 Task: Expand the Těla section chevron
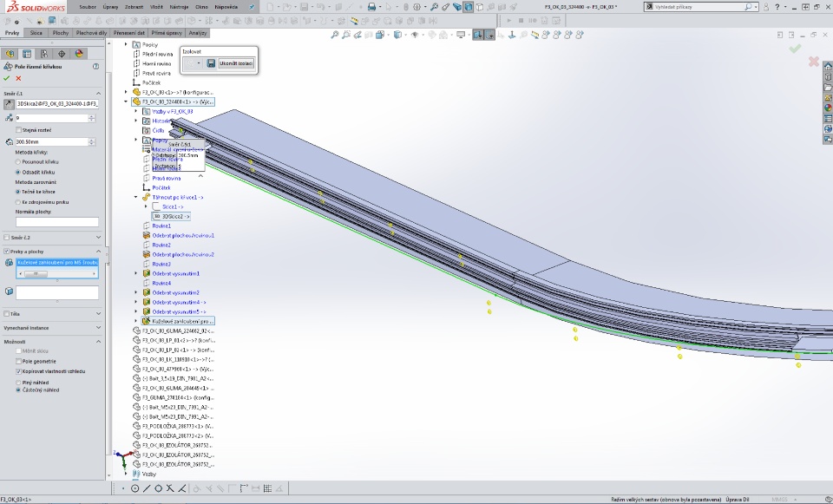tap(98, 313)
